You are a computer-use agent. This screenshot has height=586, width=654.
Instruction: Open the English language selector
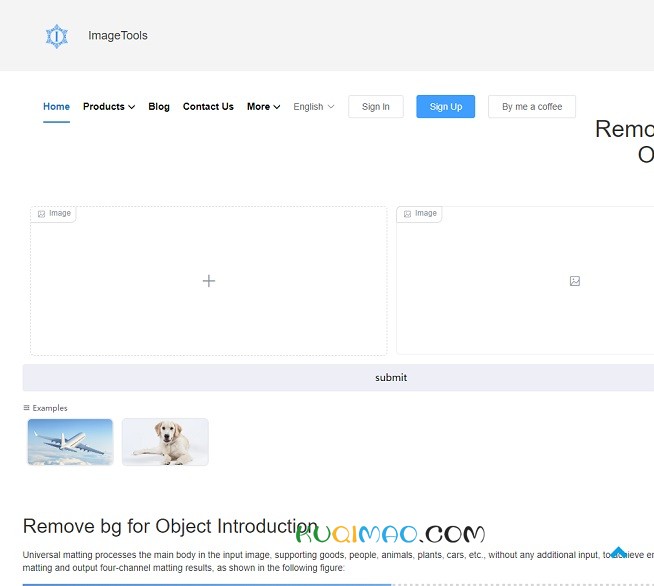314,107
